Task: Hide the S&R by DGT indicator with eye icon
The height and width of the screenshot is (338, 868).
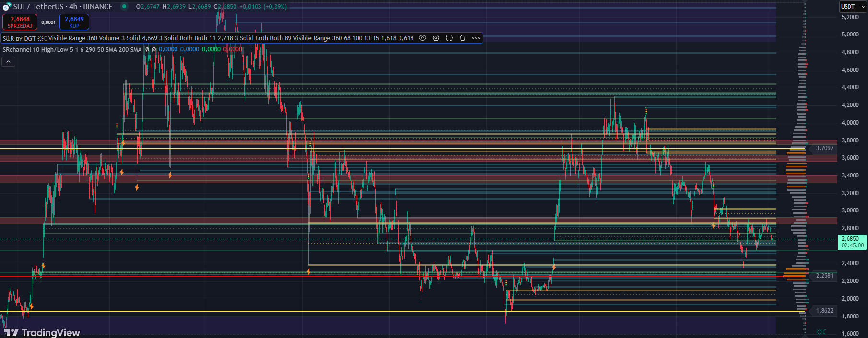Action: pyautogui.click(x=422, y=38)
